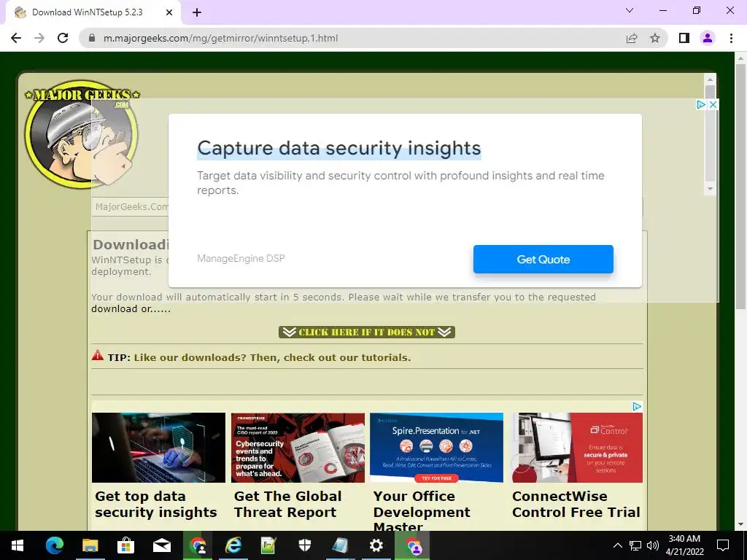This screenshot has height=560, width=747.
Task: Open site info padlock icon
Action: pyautogui.click(x=92, y=38)
